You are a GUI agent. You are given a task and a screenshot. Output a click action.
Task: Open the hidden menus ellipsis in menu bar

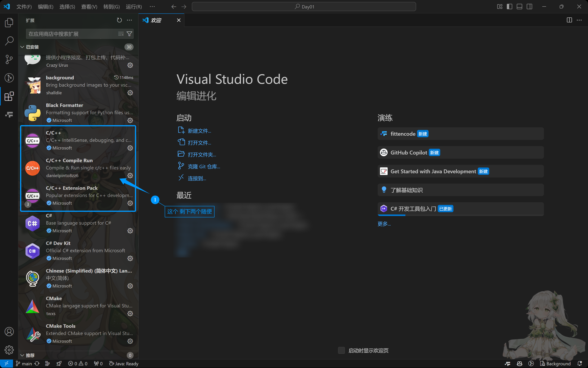tap(152, 7)
